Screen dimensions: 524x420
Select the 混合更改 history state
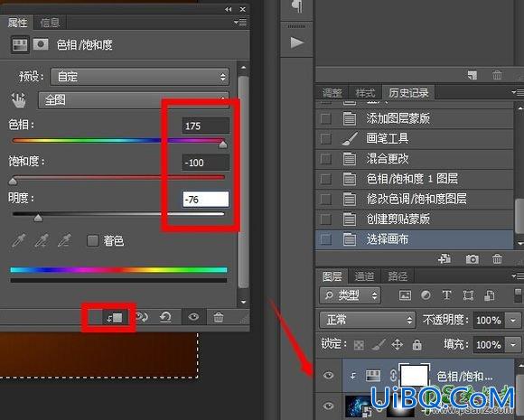pyautogui.click(x=415, y=159)
